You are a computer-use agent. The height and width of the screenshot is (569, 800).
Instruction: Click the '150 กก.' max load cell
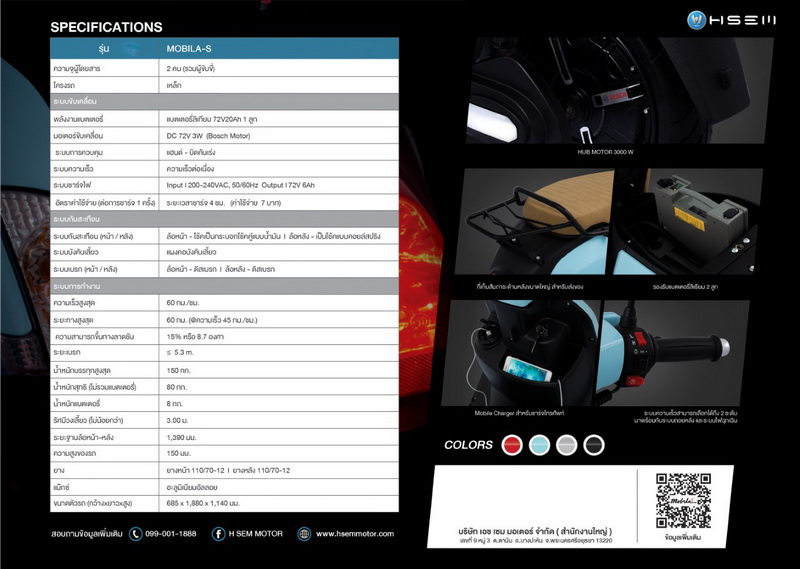pos(279,370)
